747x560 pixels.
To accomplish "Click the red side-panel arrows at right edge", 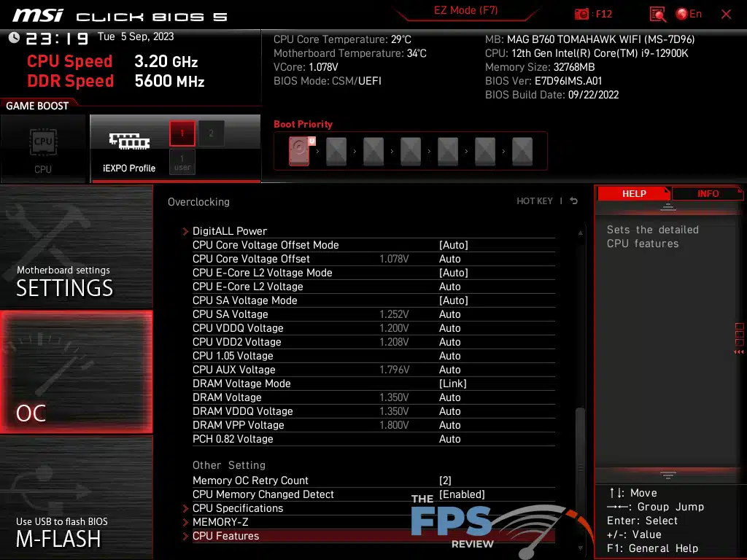I will 739,352.
